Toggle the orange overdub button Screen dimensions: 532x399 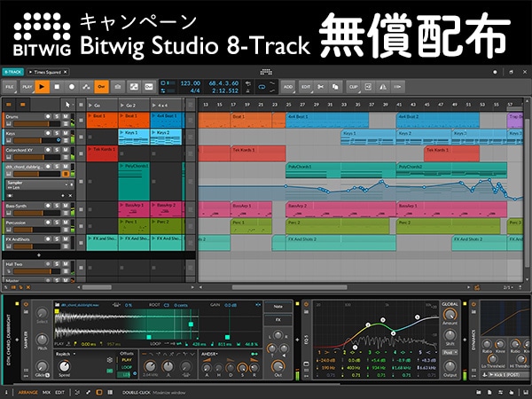(101, 87)
